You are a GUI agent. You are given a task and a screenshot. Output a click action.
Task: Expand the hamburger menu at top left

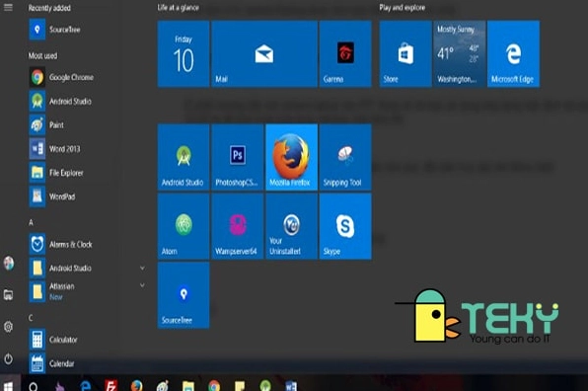pyautogui.click(x=8, y=7)
